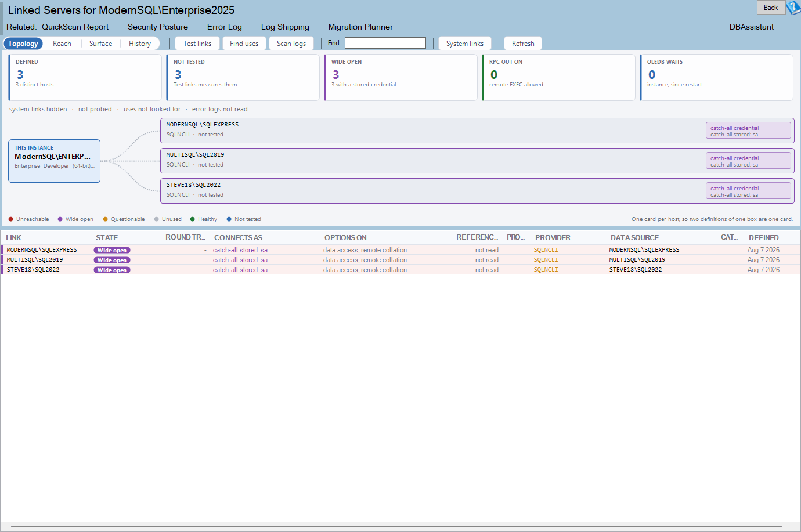Select the MULTISQL\SQL2019 link in the table
This screenshot has width=801, height=532.
point(35,260)
